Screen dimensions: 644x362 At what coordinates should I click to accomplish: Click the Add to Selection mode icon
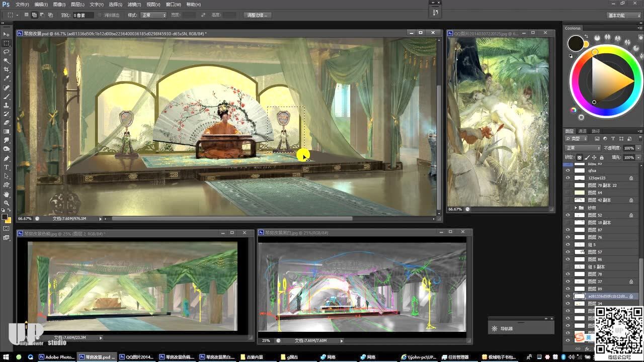(x=34, y=15)
